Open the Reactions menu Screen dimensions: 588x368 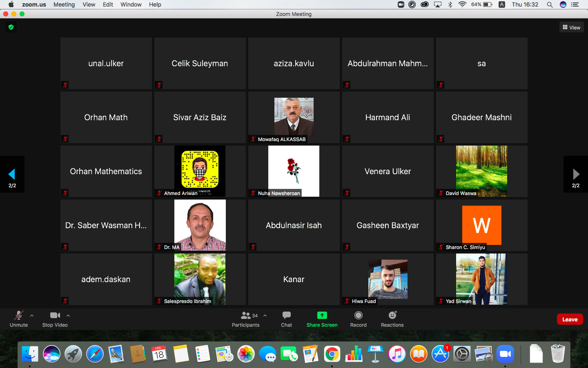(x=392, y=319)
